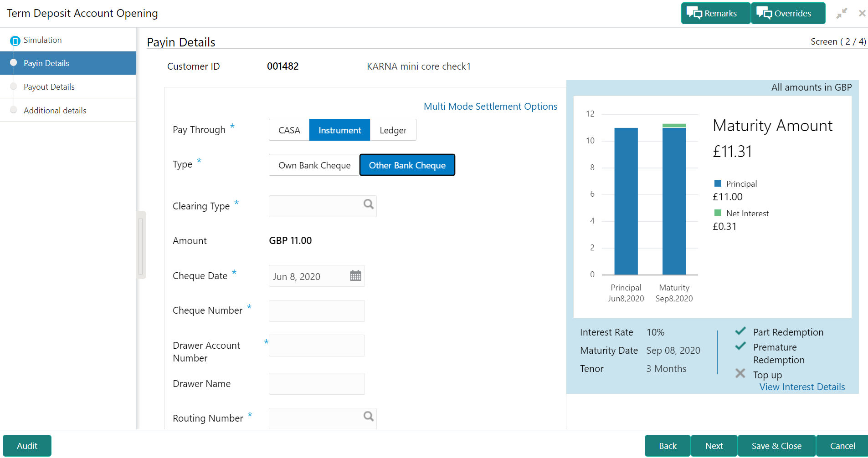868x458 pixels.
Task: Go Back to previous screen
Action: point(668,446)
